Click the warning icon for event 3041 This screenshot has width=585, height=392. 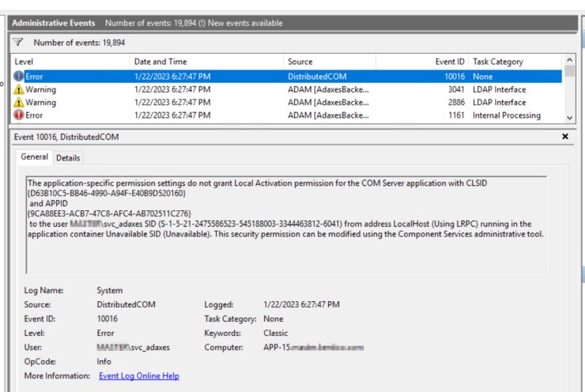coord(18,89)
